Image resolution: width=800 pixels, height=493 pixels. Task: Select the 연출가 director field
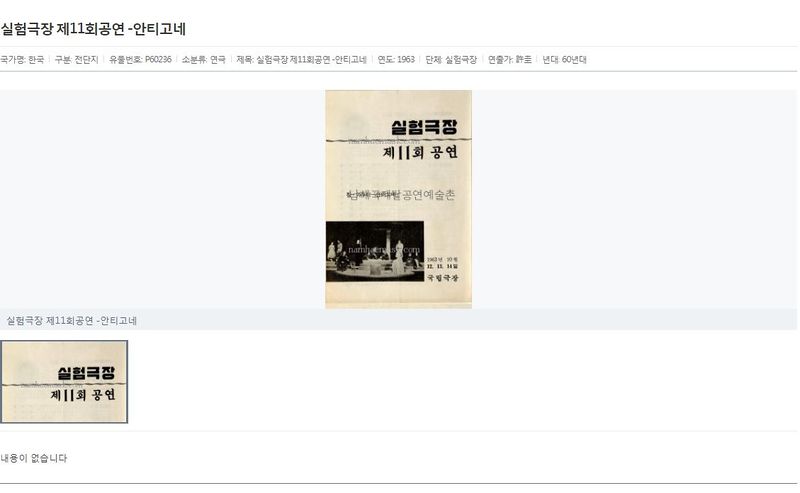(x=510, y=60)
